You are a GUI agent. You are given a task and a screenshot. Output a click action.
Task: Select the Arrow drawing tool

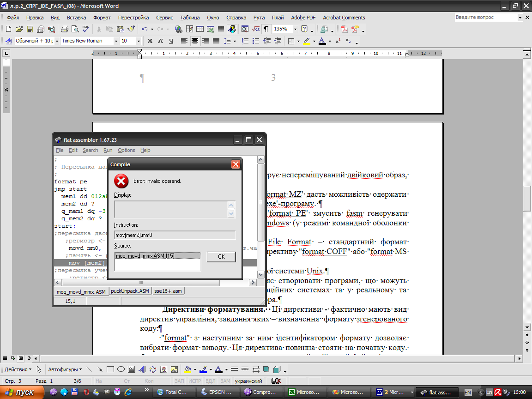tap(99, 369)
